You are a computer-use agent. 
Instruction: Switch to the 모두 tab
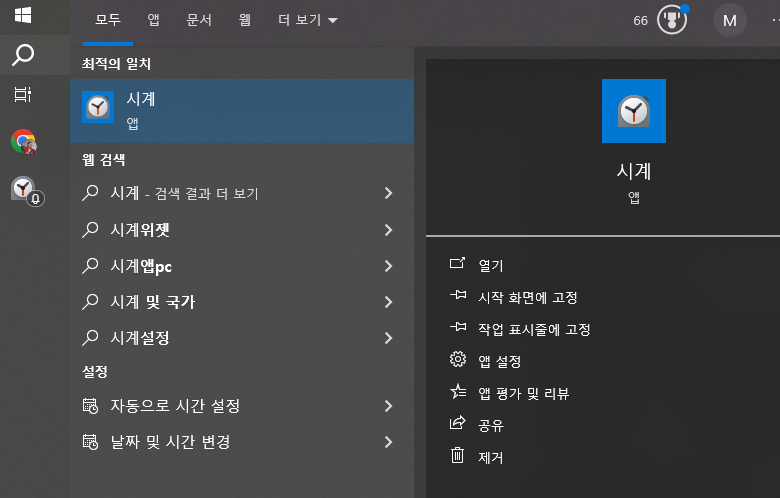(108, 20)
